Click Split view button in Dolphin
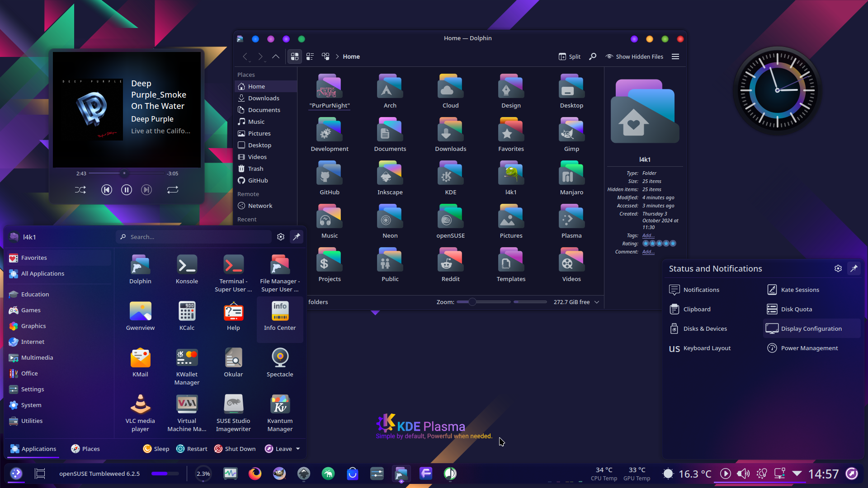Screen dimensions: 868x488 (570, 56)
